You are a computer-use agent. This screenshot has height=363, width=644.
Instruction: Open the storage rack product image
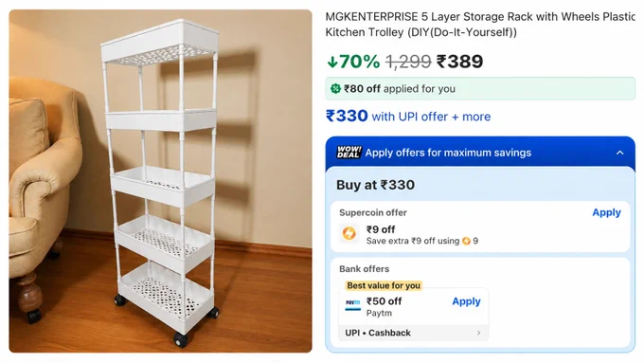tap(161, 181)
